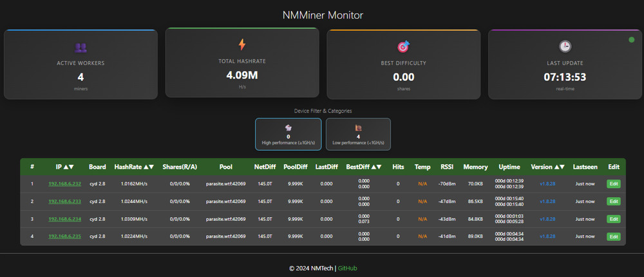Click the Temp column header
This screenshot has width=644, height=277.
[x=422, y=167]
